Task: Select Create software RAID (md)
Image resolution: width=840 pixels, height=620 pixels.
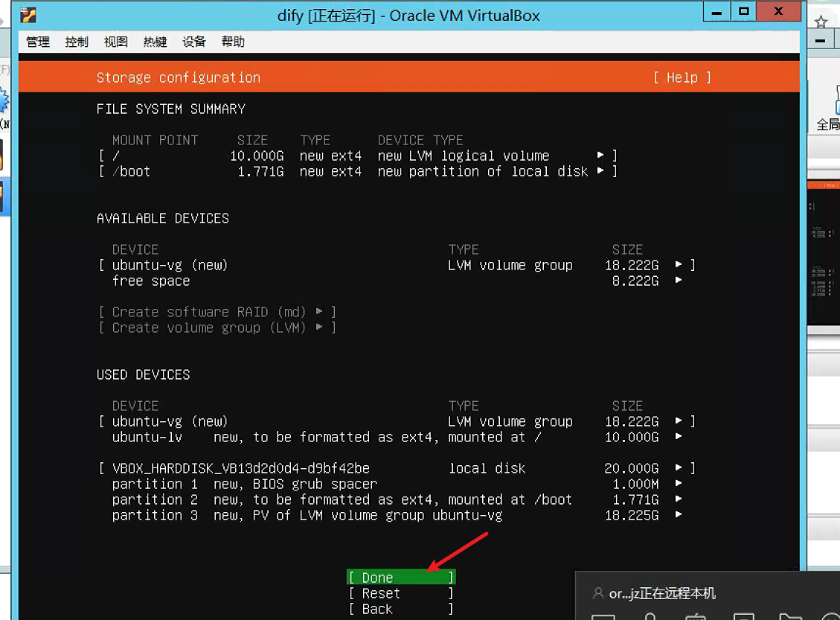Action: click(219, 312)
